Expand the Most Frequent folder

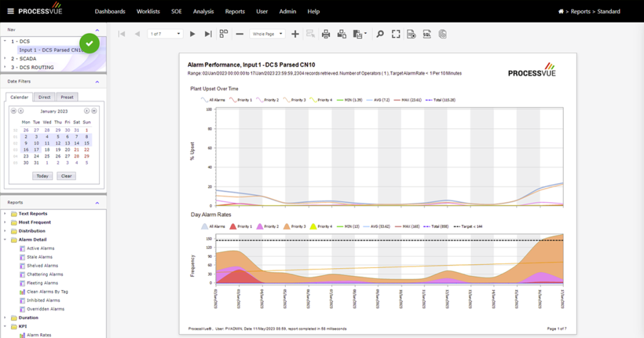tap(5, 222)
